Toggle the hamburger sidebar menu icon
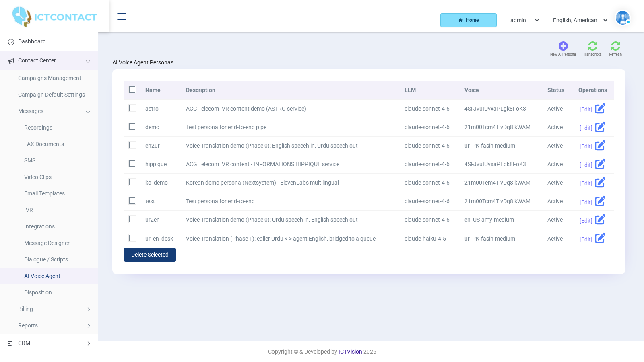The width and height of the screenshot is (644, 362). tap(122, 16)
